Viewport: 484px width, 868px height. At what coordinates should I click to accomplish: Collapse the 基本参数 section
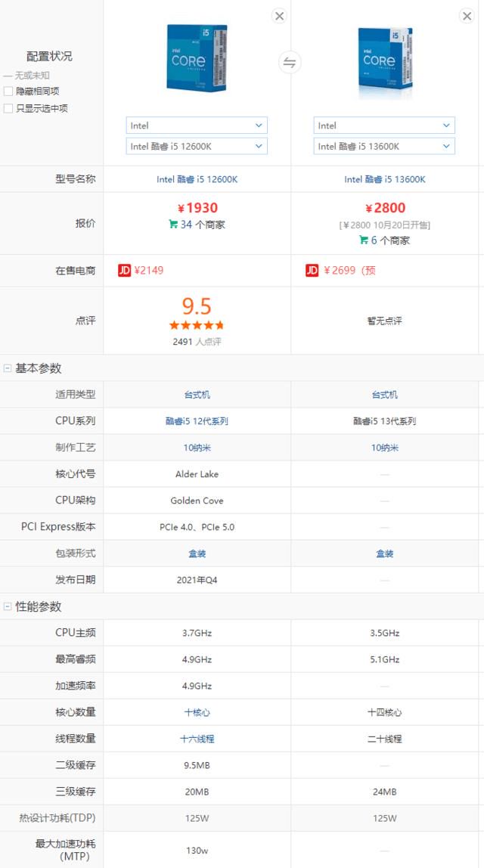pos(8,368)
